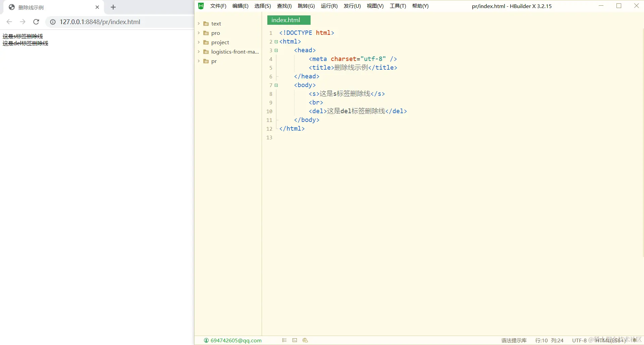Collapse the html tag fold on line 2
The width and height of the screenshot is (644, 345).
pos(276,42)
